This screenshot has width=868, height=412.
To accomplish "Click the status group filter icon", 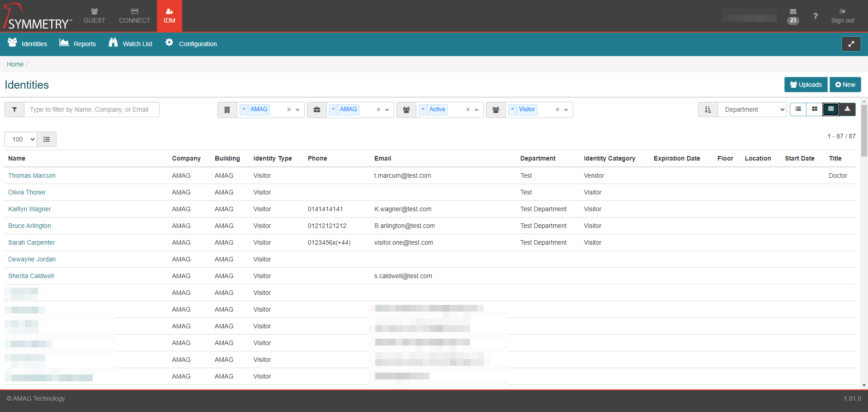I will [x=406, y=110].
